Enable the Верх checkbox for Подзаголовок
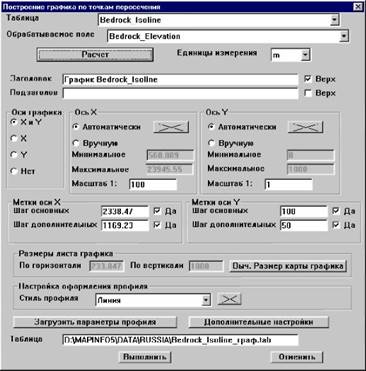This screenshot has width=366, height=371. [x=308, y=93]
